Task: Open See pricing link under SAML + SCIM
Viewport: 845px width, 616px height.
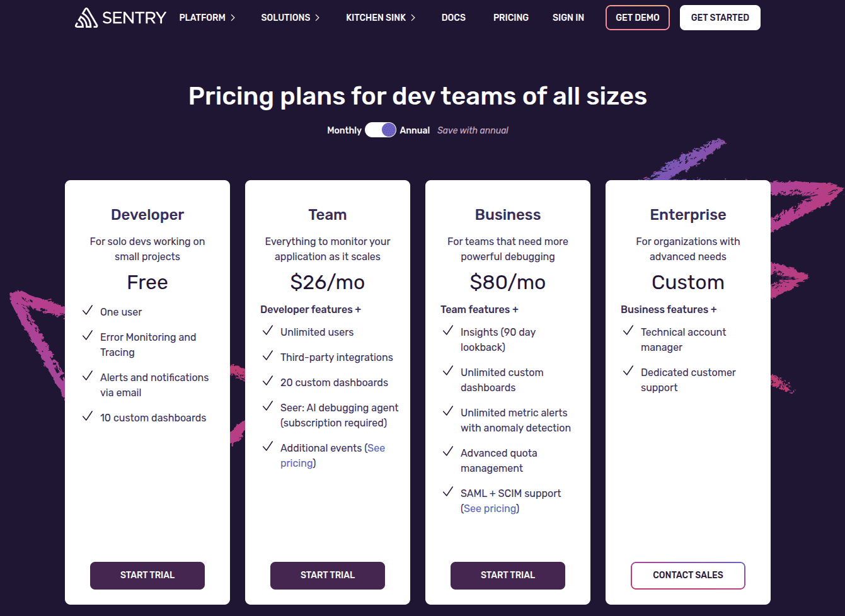Action: [490, 508]
